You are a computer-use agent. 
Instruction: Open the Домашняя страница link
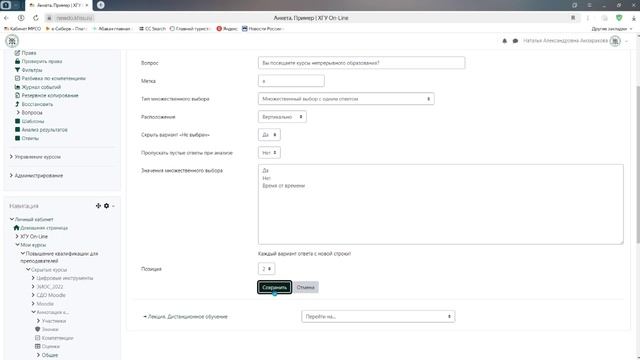[x=44, y=228]
